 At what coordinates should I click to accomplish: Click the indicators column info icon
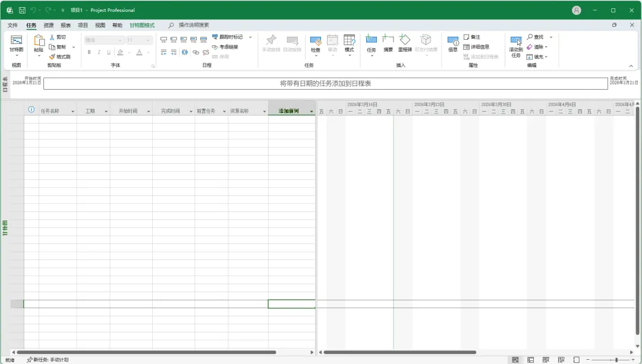[x=31, y=110]
